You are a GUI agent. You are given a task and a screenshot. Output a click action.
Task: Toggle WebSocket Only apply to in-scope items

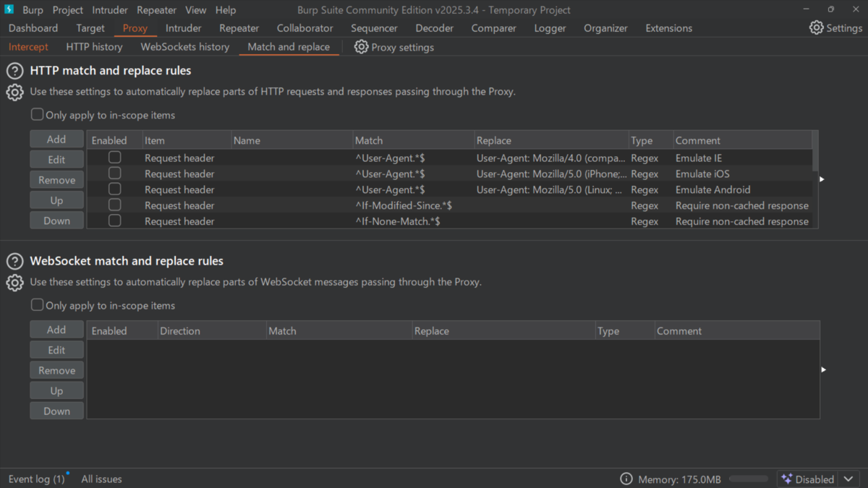click(x=37, y=305)
